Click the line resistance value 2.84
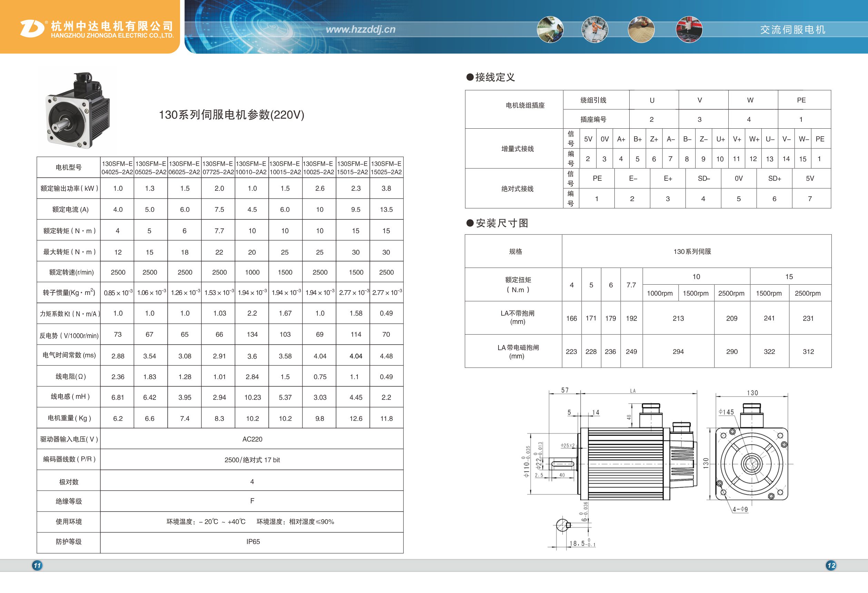Viewport: 868px width, 593px height. pos(252,377)
